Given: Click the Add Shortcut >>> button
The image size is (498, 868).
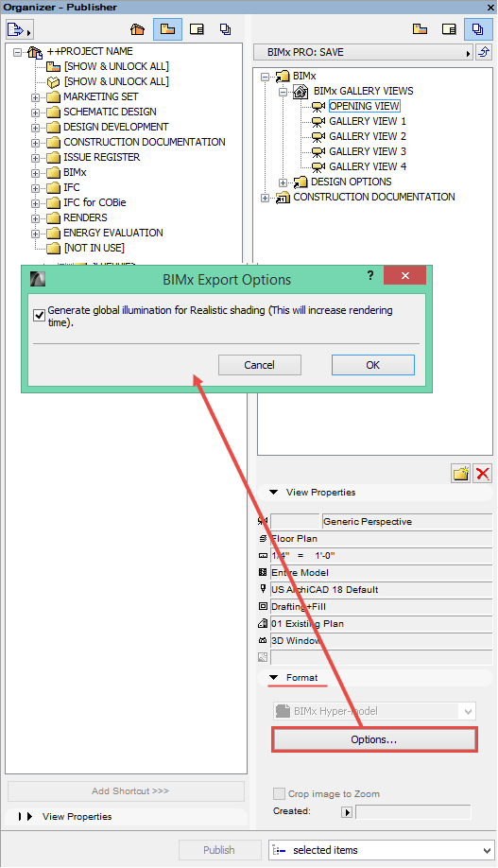Looking at the screenshot, I should 127,791.
